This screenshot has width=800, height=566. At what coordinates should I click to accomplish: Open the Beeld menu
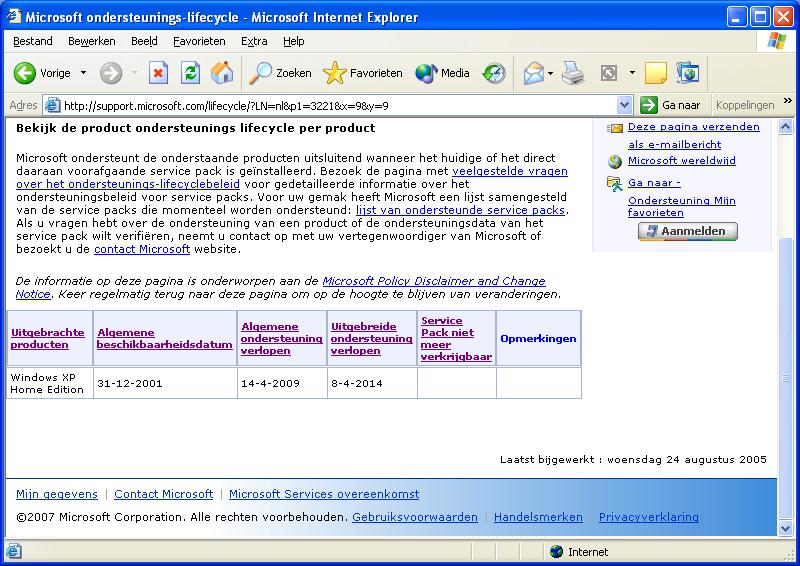click(144, 41)
